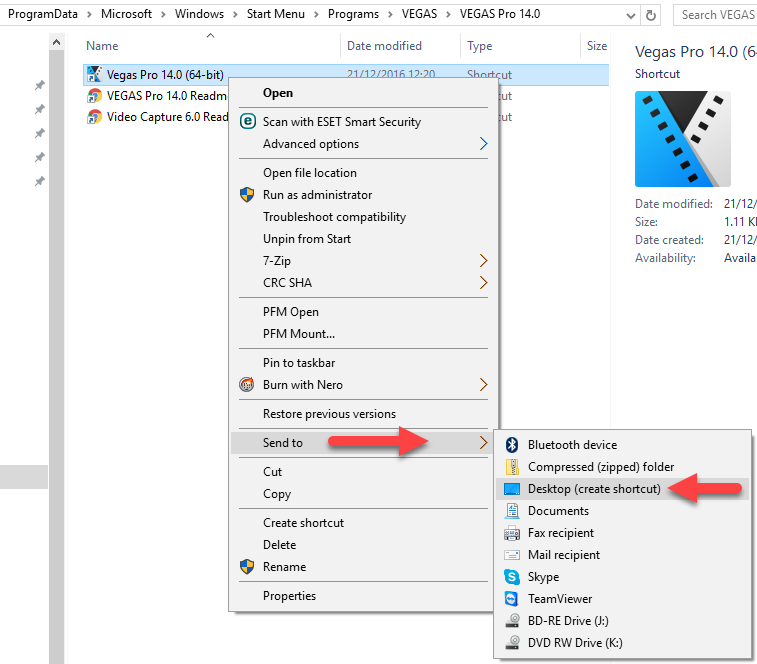Choose Pin to taskbar
This screenshot has width=757, height=664.
[298, 363]
